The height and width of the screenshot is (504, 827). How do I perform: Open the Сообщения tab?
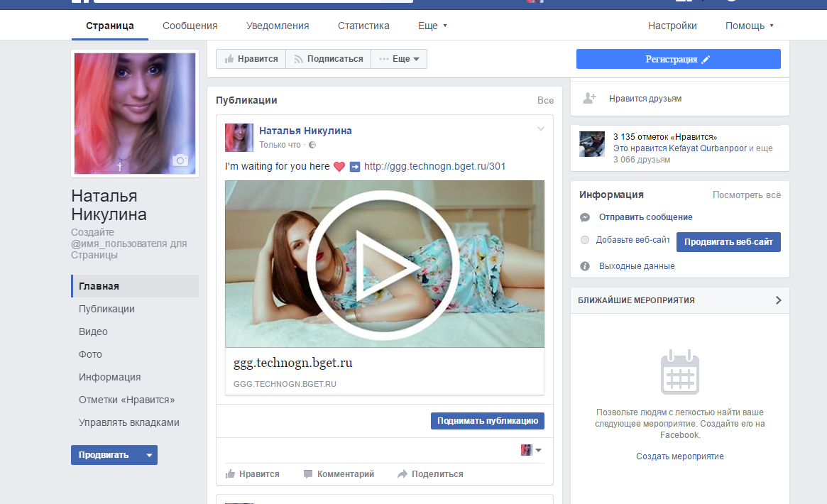pyautogui.click(x=190, y=26)
